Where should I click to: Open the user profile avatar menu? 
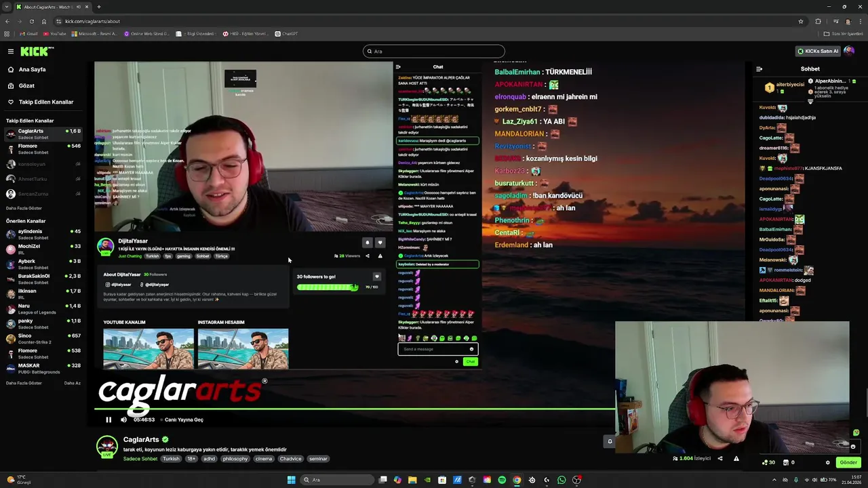pyautogui.click(x=849, y=52)
